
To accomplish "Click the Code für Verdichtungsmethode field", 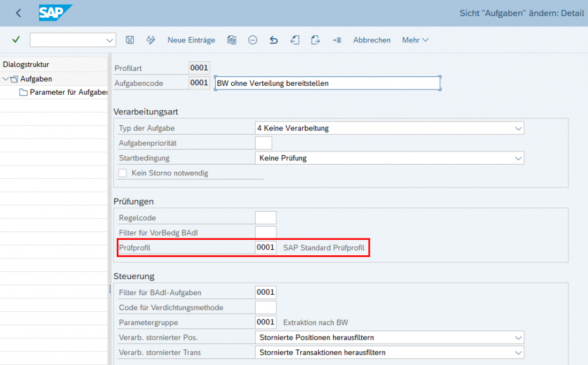I will click(x=266, y=307).
